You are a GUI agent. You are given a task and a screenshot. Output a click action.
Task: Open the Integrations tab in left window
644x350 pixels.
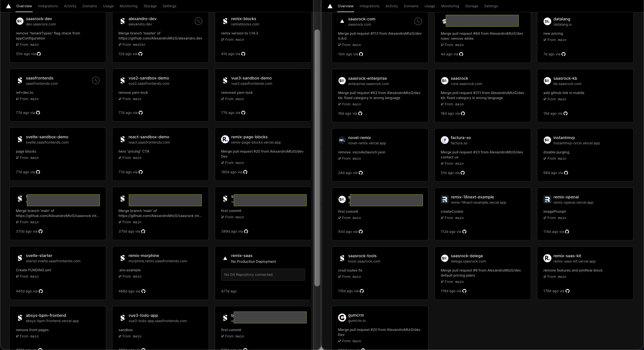point(48,6)
